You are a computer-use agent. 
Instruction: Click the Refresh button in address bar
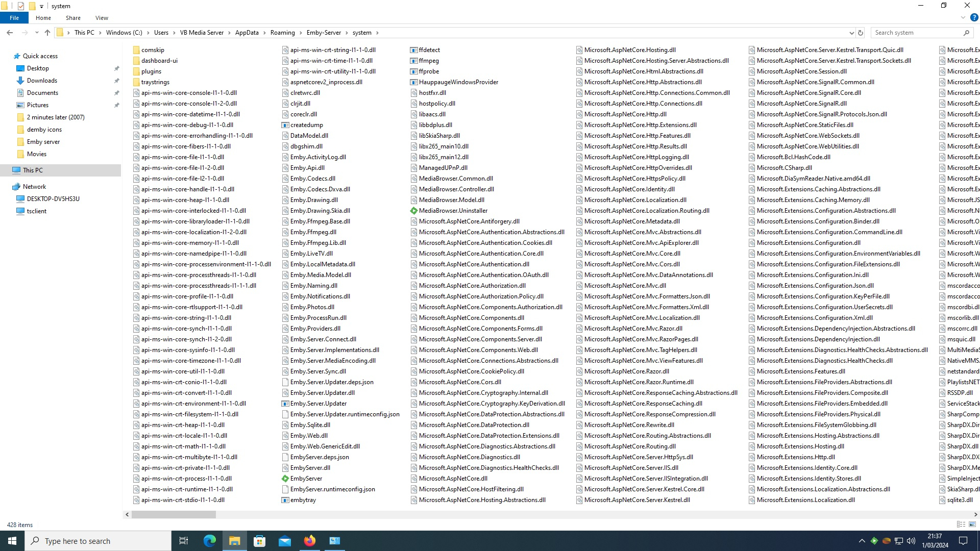click(x=861, y=33)
